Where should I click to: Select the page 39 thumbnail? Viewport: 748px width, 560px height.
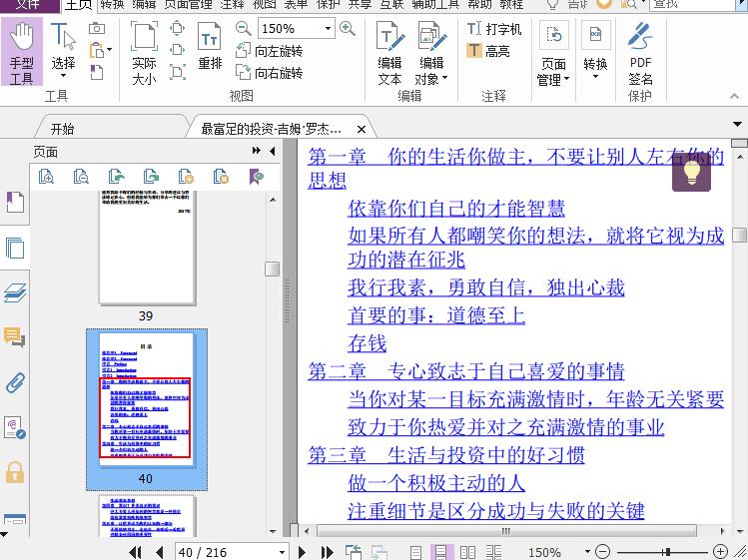point(147,248)
